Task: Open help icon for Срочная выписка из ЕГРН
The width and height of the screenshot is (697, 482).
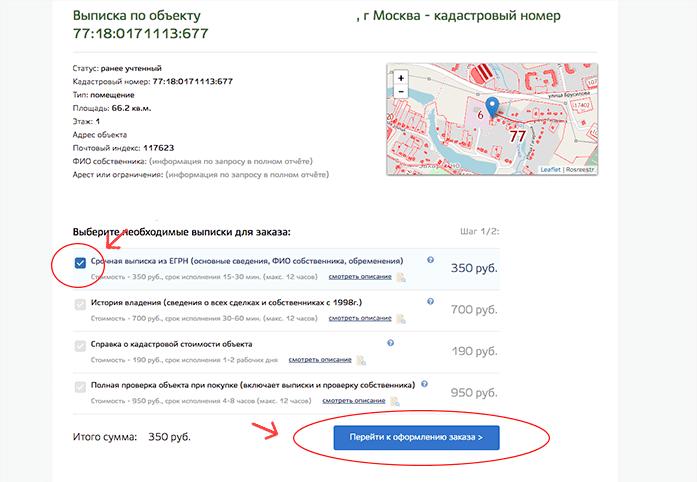Action: [430, 260]
